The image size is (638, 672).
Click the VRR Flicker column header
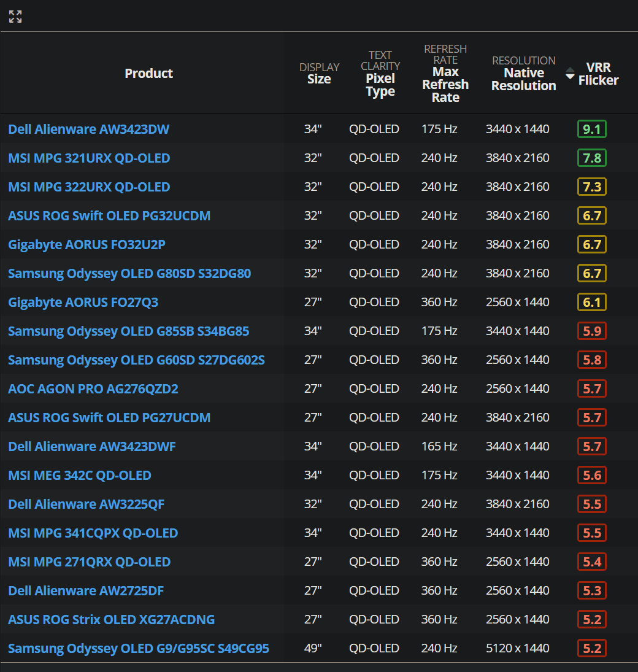coord(599,74)
